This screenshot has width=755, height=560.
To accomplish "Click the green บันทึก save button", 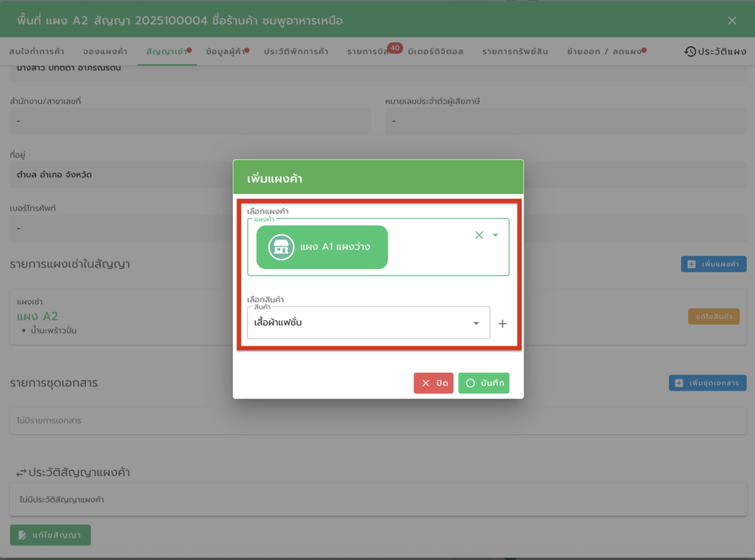I will tap(484, 383).
